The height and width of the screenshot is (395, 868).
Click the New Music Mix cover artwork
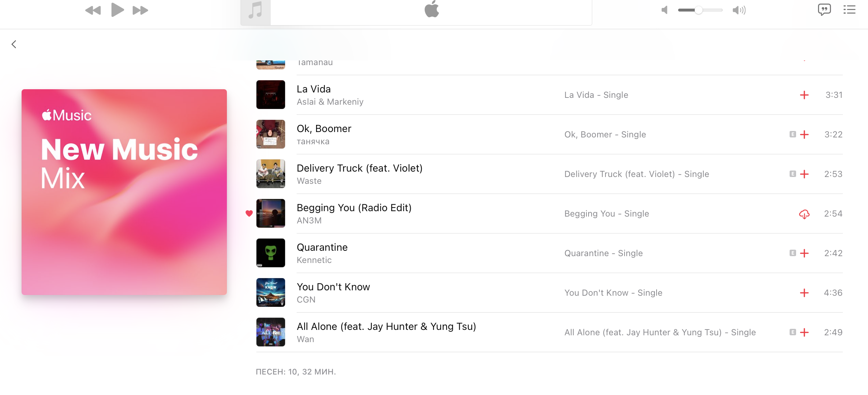(124, 192)
